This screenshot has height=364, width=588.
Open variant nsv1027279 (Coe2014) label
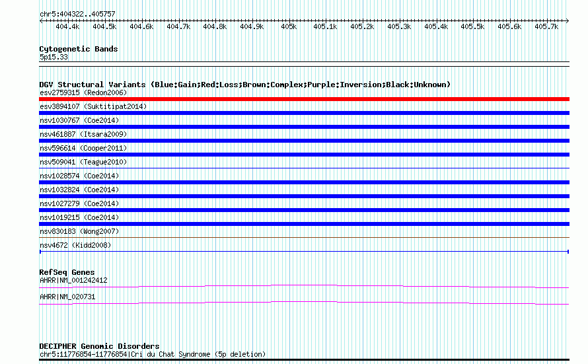(x=79, y=203)
